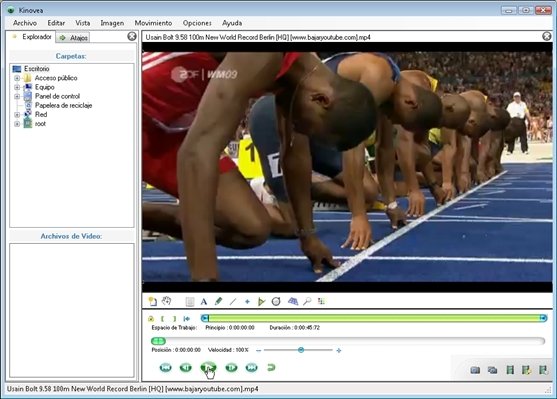Decrease playback speed with minus
557x399 pixels.
(259, 350)
